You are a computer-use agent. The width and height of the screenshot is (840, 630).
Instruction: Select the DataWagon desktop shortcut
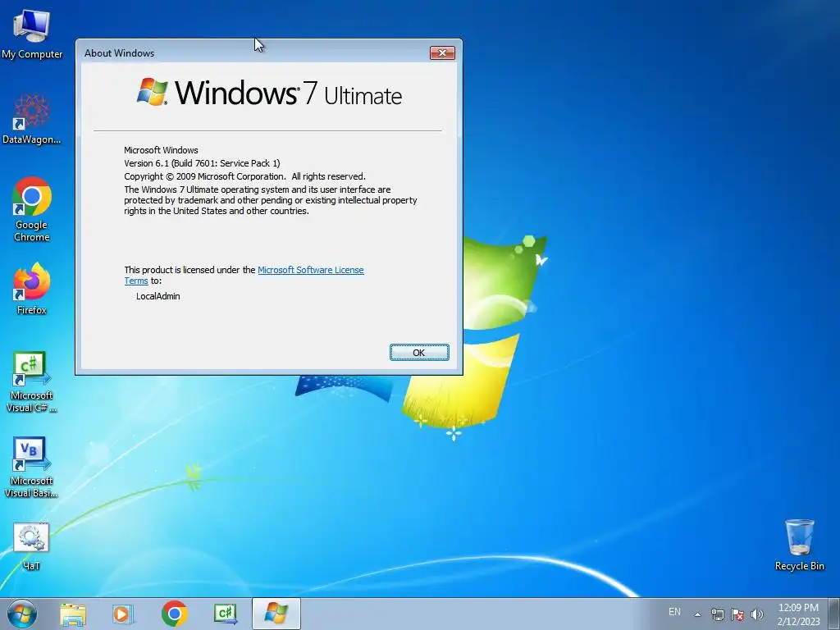pyautogui.click(x=32, y=119)
